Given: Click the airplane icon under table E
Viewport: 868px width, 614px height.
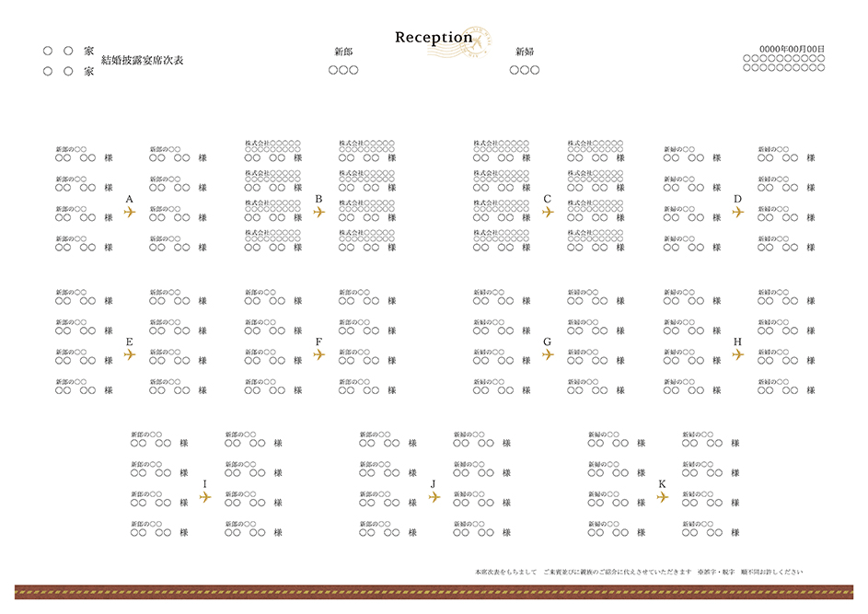Looking at the screenshot, I should 129,354.
